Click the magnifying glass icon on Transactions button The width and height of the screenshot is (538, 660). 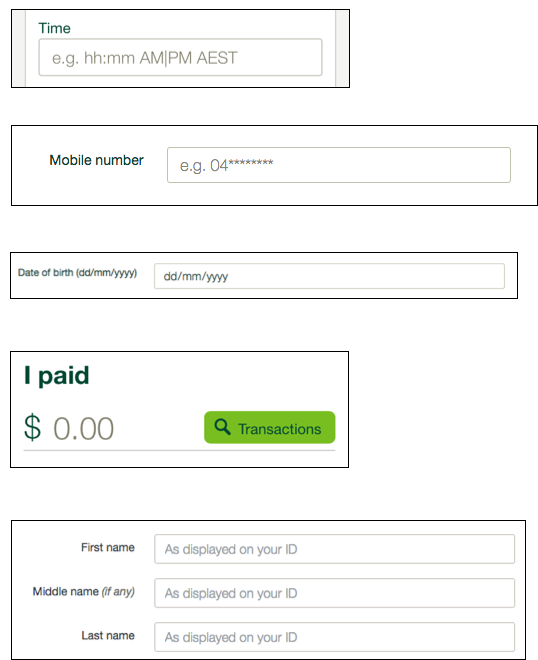tap(222, 427)
